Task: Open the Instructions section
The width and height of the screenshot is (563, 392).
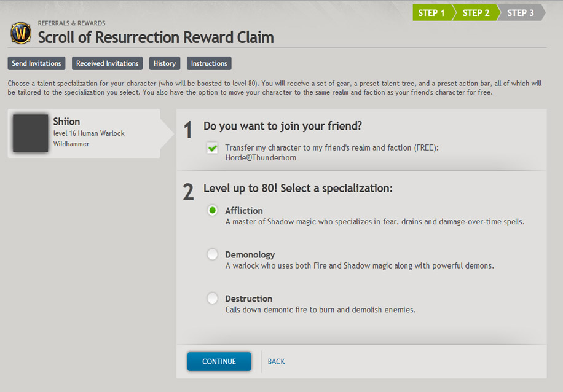Action: (x=209, y=63)
